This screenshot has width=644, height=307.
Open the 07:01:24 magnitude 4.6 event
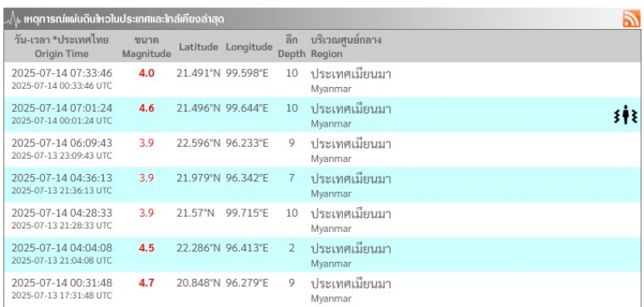click(x=322, y=114)
